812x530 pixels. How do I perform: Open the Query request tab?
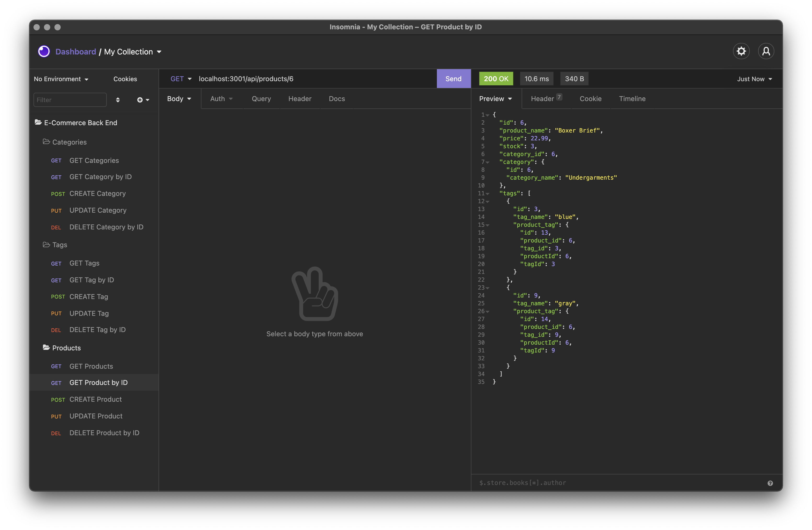coord(261,99)
